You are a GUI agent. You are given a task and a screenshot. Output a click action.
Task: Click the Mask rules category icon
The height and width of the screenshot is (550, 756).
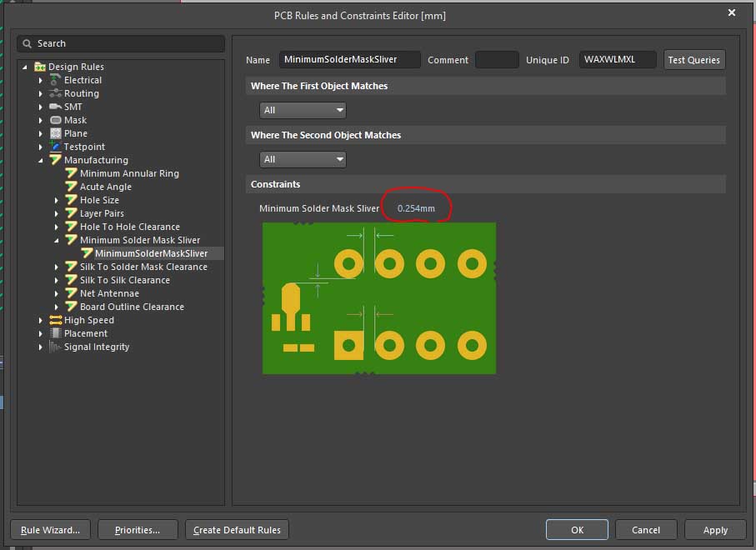coord(56,120)
